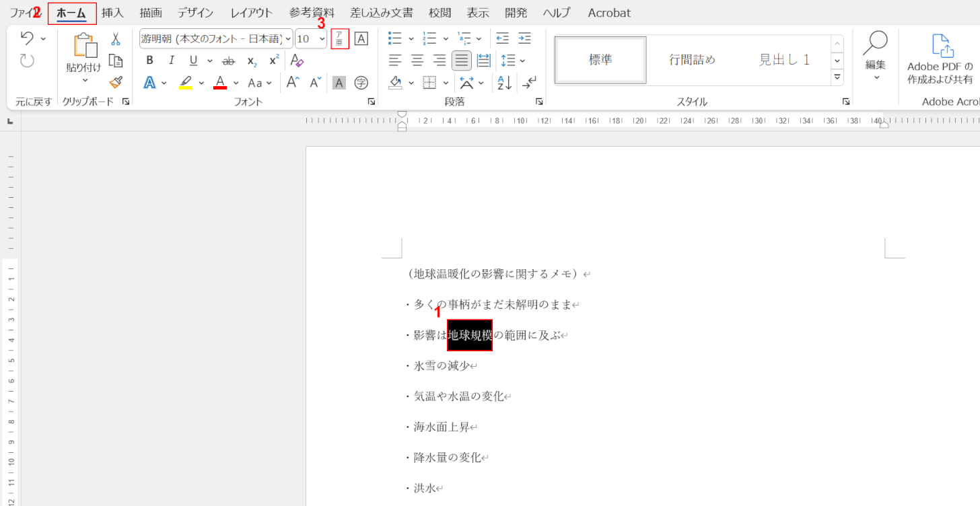
Task: Open the font name dropdown list
Action: click(x=288, y=39)
